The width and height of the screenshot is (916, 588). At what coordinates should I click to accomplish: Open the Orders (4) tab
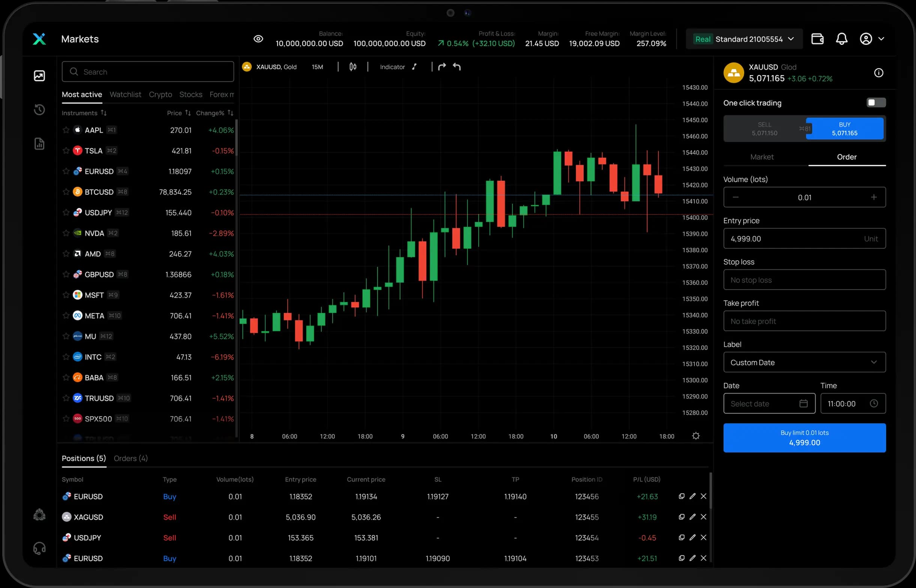coord(131,458)
